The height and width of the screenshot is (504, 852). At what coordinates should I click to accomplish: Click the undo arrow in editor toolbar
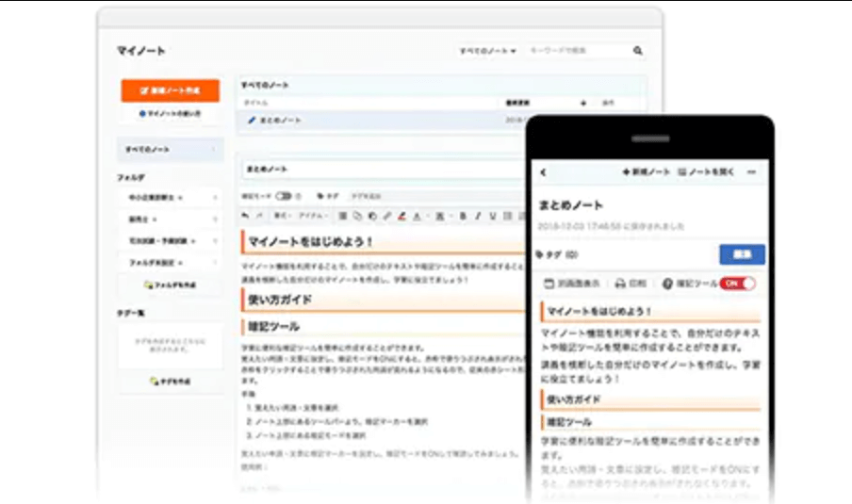click(246, 216)
